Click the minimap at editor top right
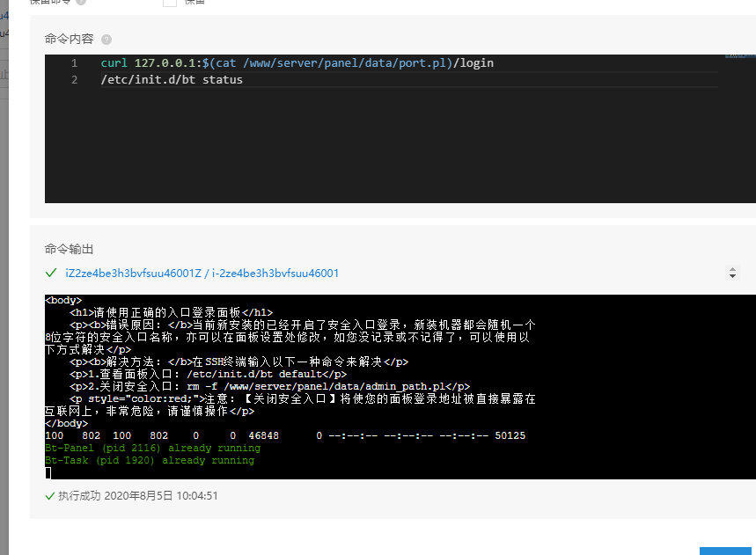The width and height of the screenshot is (756, 555). 740,57
